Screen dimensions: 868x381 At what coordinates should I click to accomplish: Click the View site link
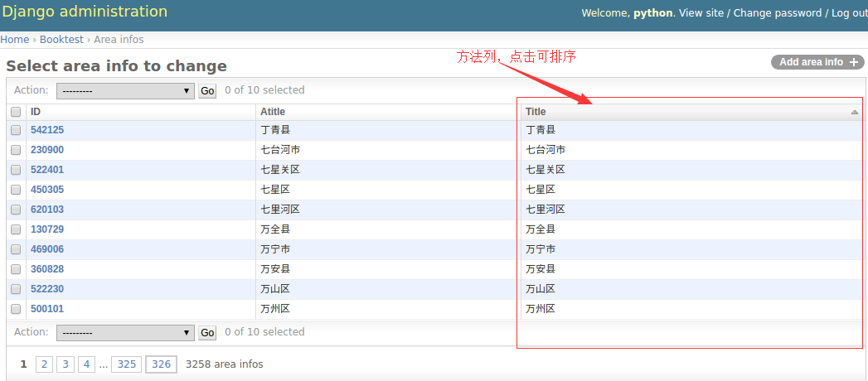click(701, 13)
